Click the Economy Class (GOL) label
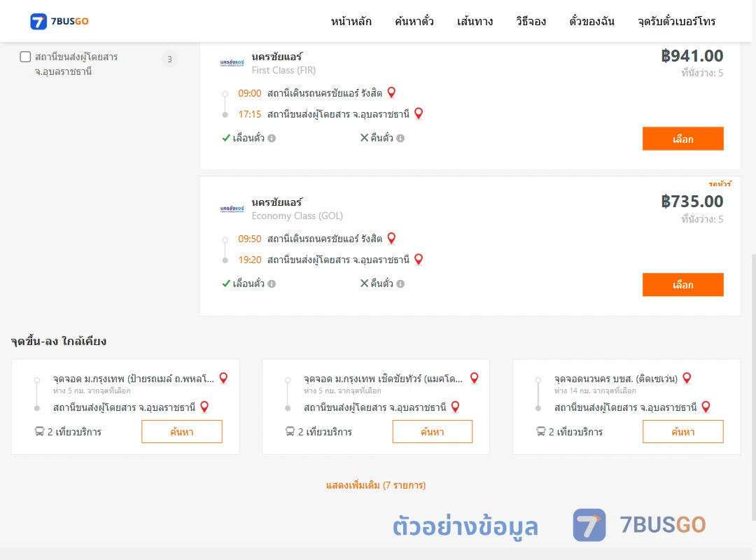This screenshot has height=560, width=756. pyautogui.click(x=297, y=216)
